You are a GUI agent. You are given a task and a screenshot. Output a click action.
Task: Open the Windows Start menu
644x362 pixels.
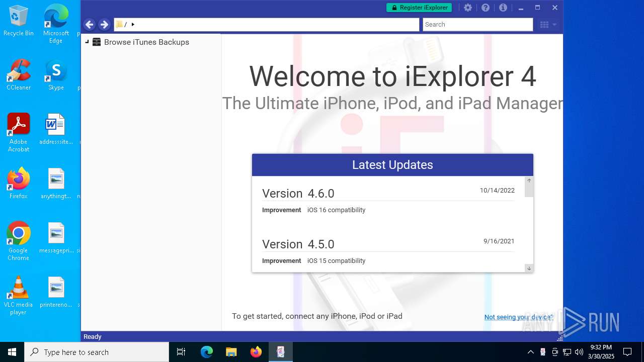pyautogui.click(x=12, y=352)
